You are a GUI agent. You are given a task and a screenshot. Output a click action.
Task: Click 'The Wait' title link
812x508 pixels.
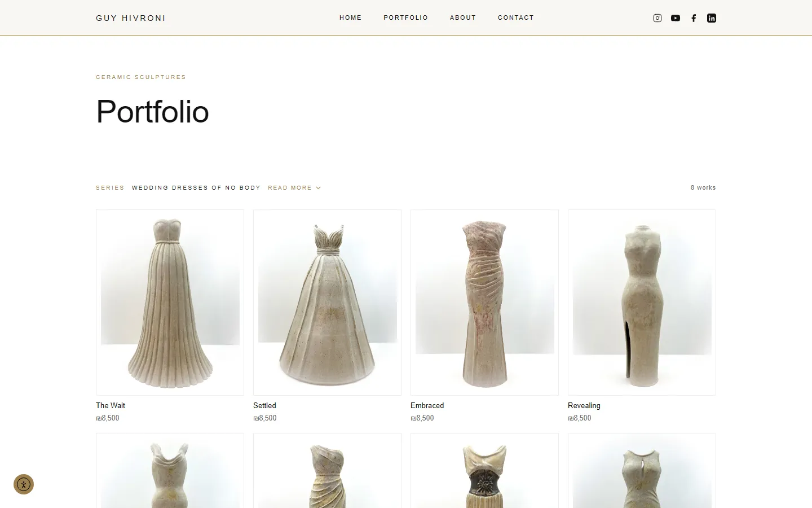(111, 405)
